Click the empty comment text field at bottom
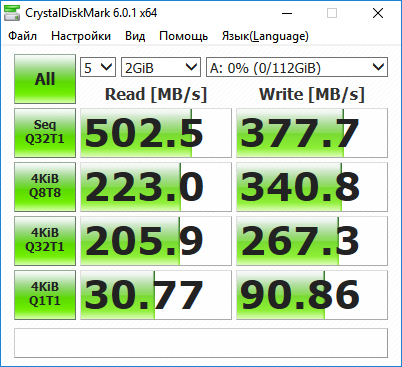Viewport: 402px width, 367px height. click(201, 343)
